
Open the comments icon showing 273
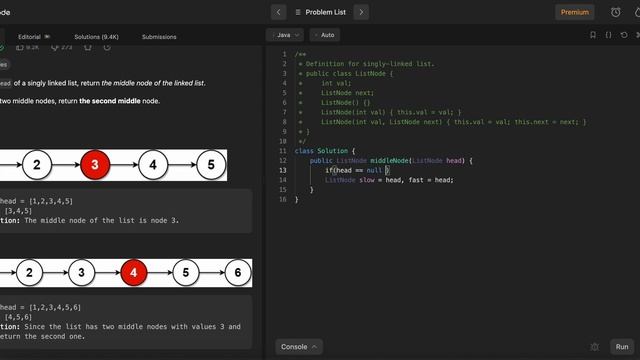tap(62, 47)
